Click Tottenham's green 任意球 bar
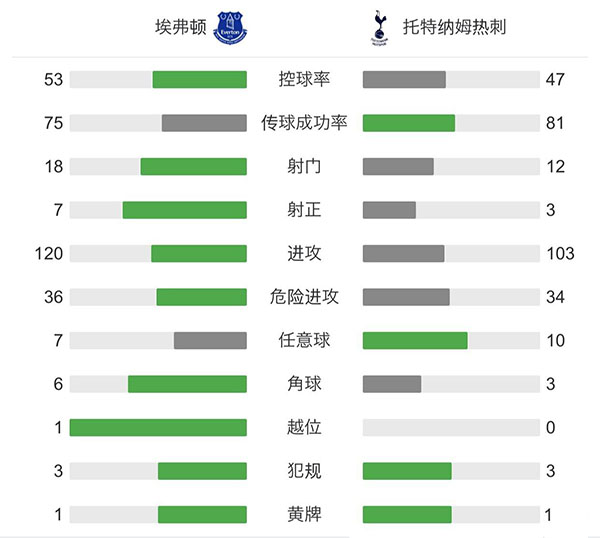The width and height of the screenshot is (600, 538). pos(415,340)
